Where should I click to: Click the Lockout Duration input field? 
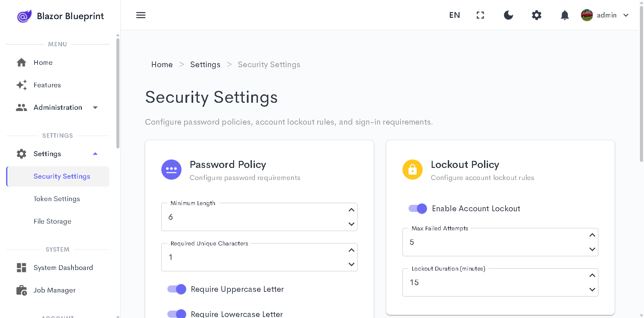[x=493, y=282]
